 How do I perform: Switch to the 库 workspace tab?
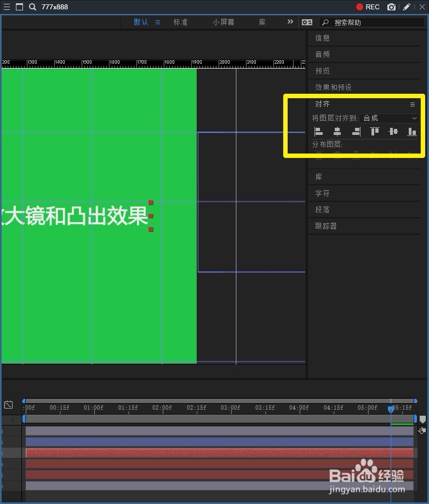coord(262,22)
